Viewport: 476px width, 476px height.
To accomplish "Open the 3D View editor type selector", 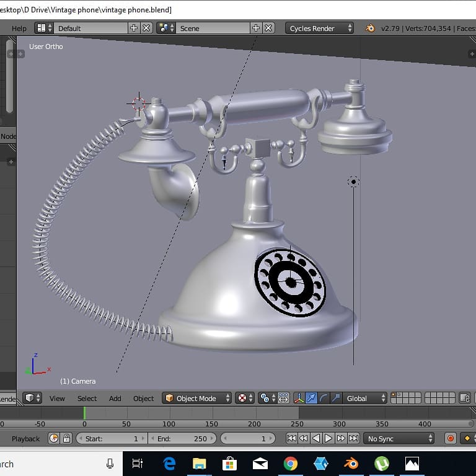I will pyautogui.click(x=32, y=398).
